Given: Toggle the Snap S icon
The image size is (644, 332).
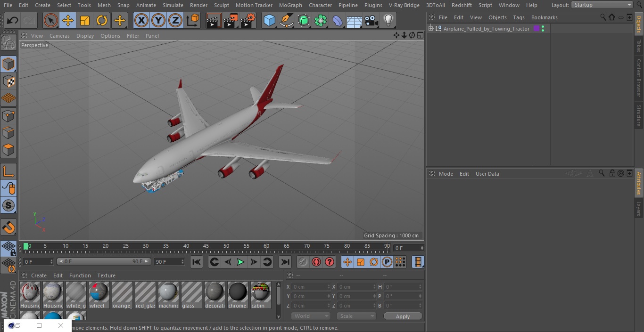Looking at the screenshot, I should pyautogui.click(x=8, y=205).
